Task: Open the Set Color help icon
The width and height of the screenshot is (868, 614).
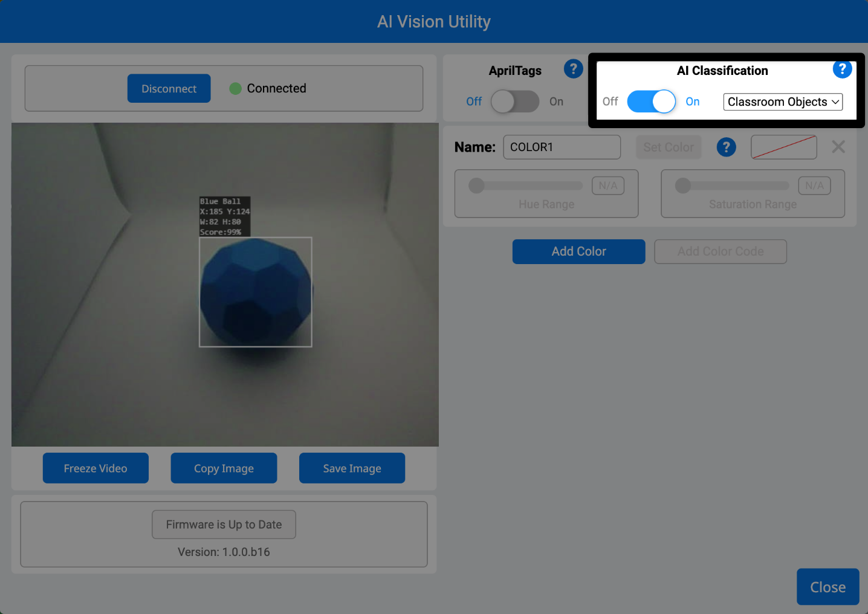Action: coord(726,147)
